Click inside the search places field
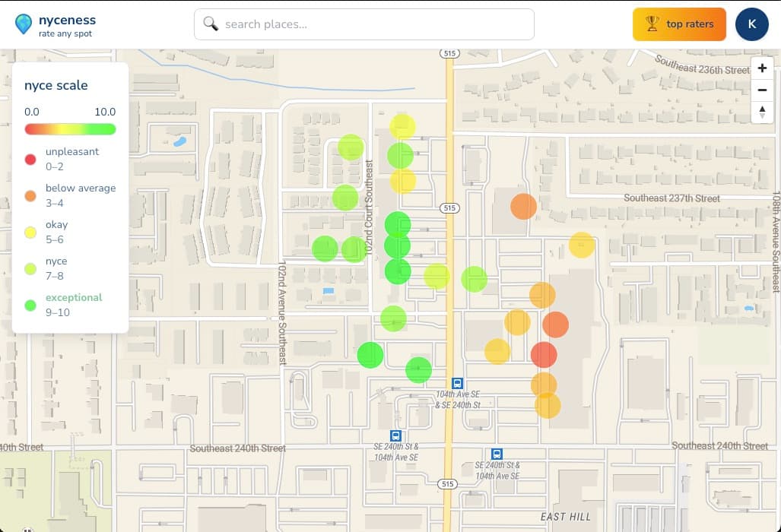This screenshot has height=532, width=781. 365,24
